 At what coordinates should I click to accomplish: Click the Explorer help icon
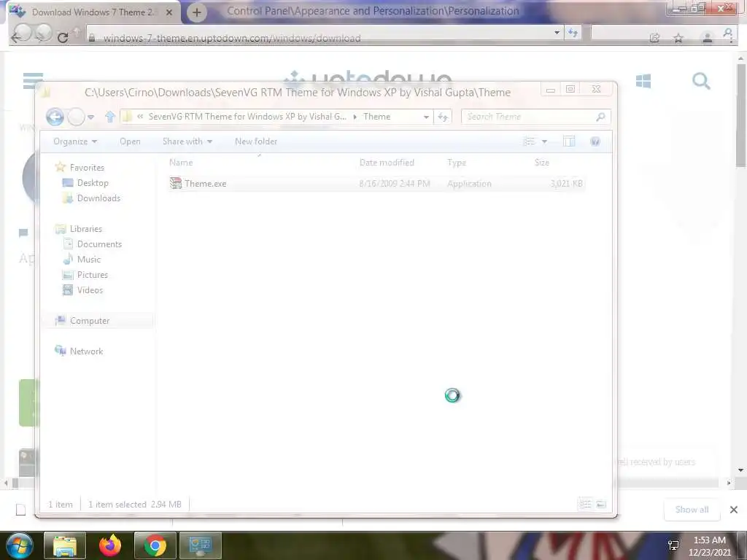pyautogui.click(x=595, y=141)
